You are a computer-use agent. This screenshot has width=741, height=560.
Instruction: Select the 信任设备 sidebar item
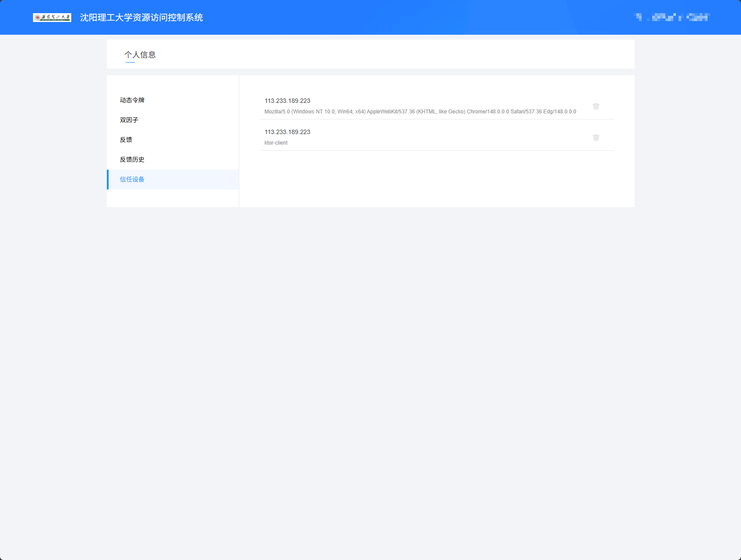173,179
